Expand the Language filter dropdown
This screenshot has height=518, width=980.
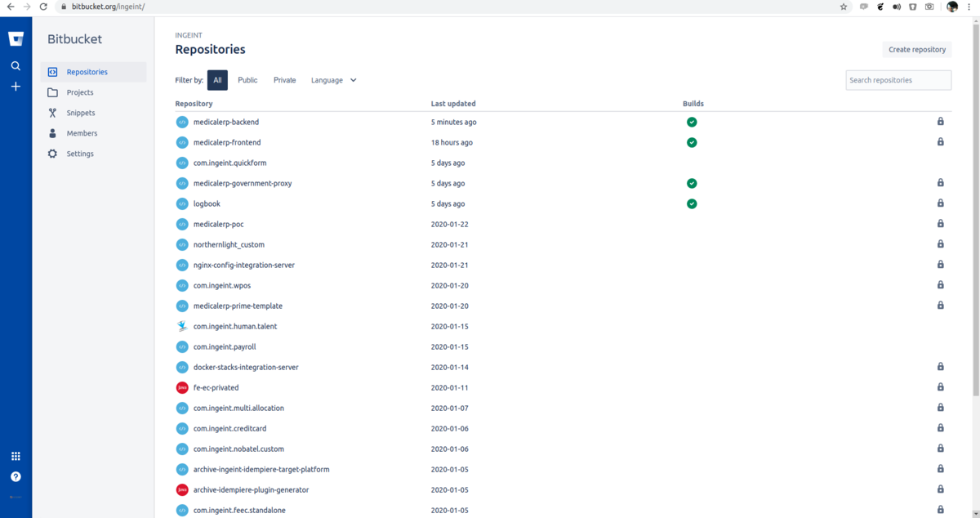click(x=333, y=80)
